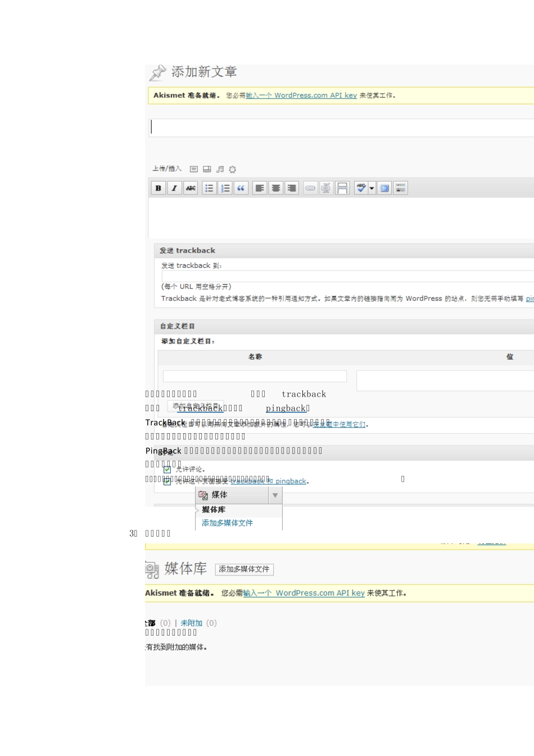Select 媒体库 in the media submenu
Viewport: 534px width, 756px height.
point(214,510)
